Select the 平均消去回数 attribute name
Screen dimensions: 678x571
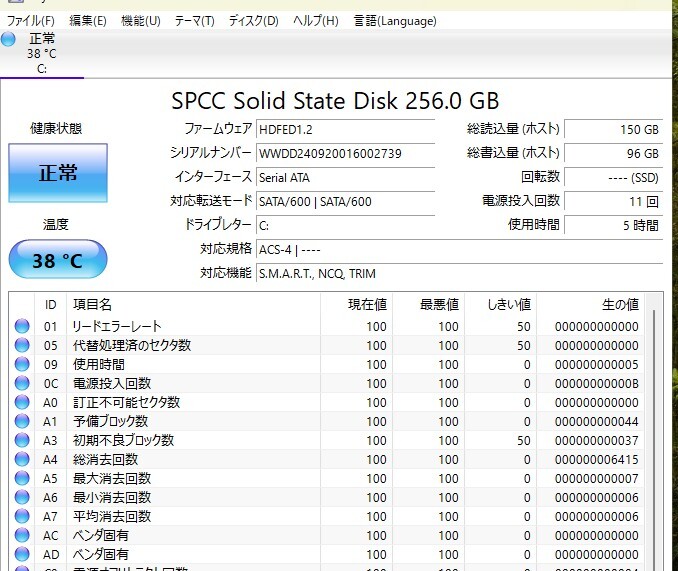[112, 517]
